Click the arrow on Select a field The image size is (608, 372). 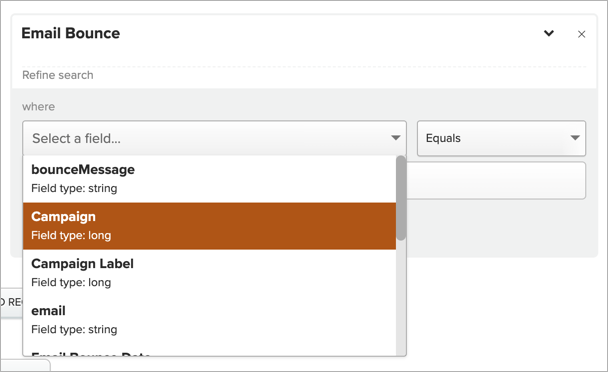tap(396, 138)
